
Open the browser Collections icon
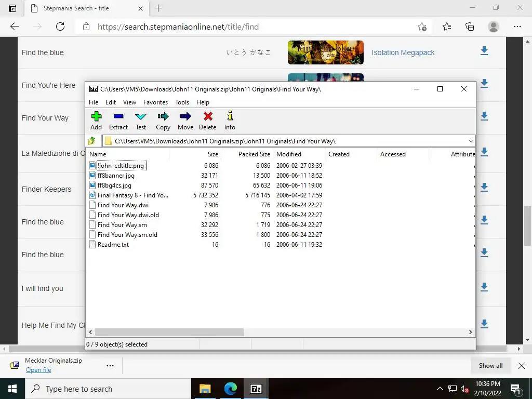(470, 26)
